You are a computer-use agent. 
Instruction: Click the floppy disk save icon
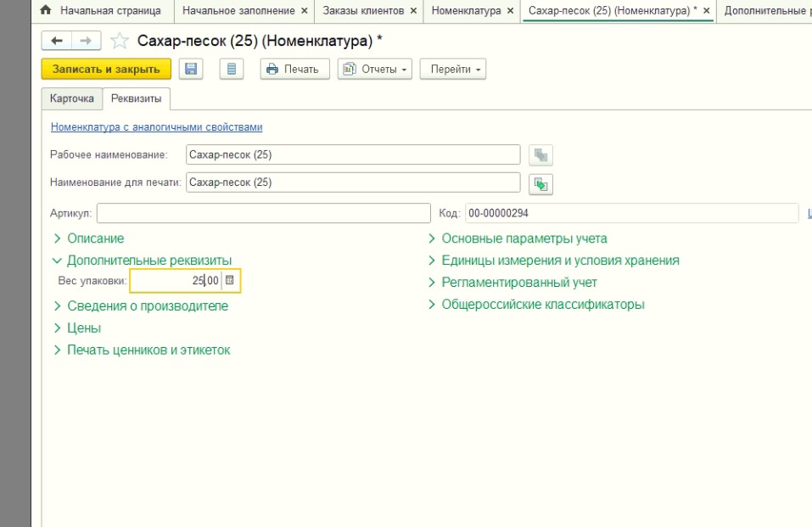191,70
